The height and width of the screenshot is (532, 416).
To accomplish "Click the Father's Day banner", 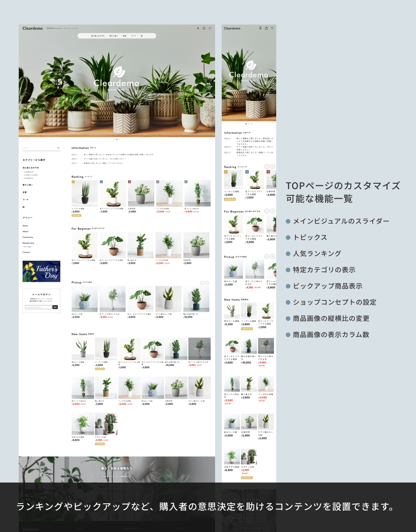I will pyautogui.click(x=41, y=271).
